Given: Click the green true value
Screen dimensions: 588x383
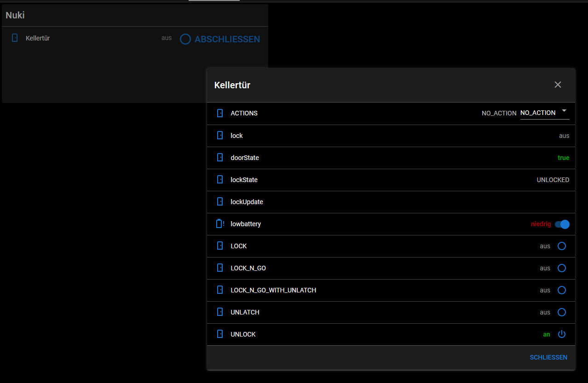Looking at the screenshot, I should [x=563, y=158].
